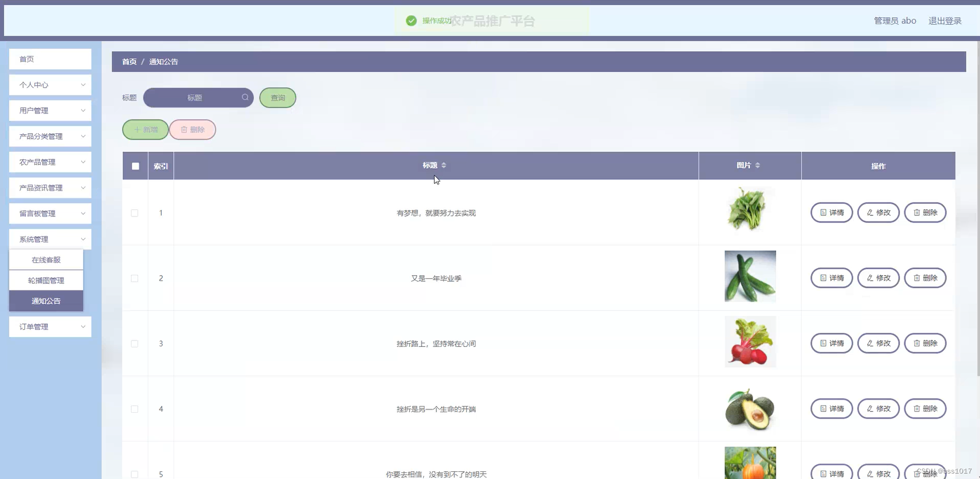980x479 pixels.
Task: Click the 管理员 abo account label
Action: (x=895, y=21)
